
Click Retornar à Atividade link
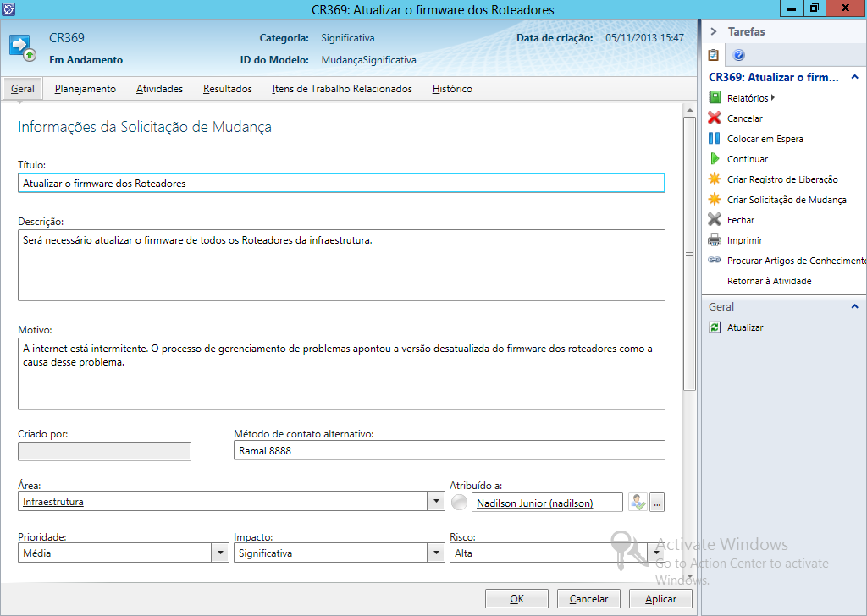click(769, 281)
